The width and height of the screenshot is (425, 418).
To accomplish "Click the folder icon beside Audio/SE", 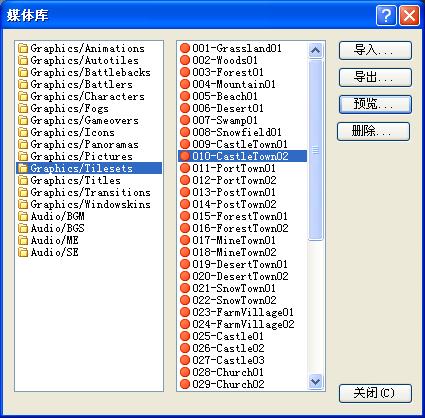I will [23, 252].
